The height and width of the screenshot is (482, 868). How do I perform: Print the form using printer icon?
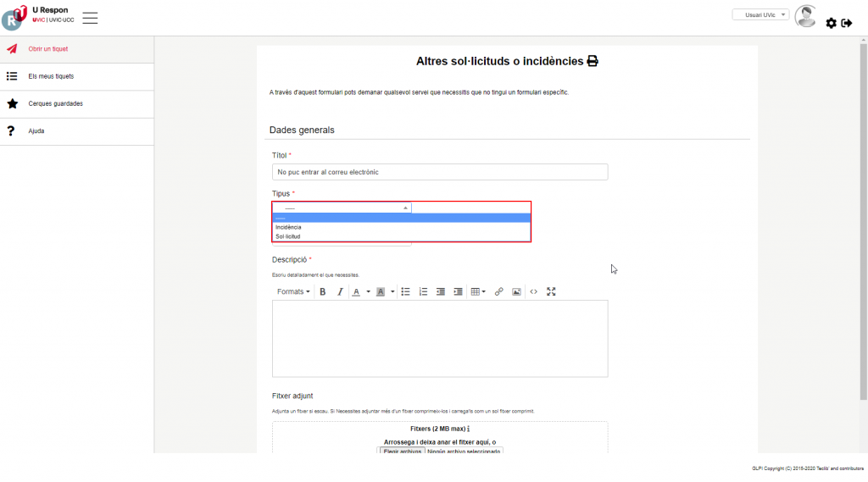tap(593, 61)
